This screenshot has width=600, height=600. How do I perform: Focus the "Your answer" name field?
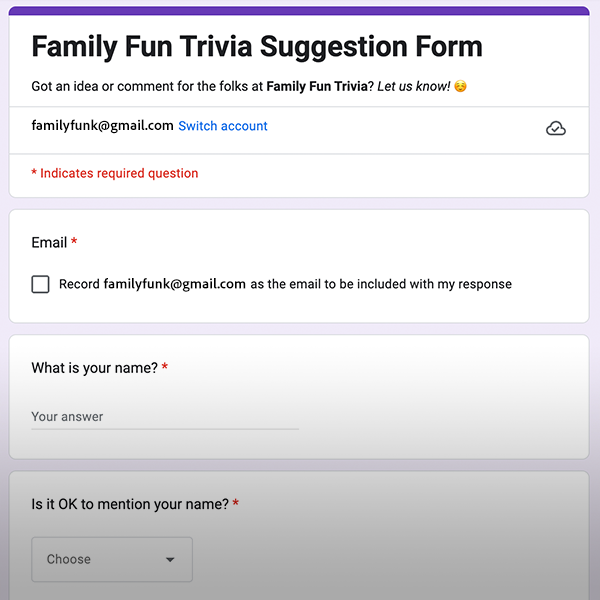165,417
